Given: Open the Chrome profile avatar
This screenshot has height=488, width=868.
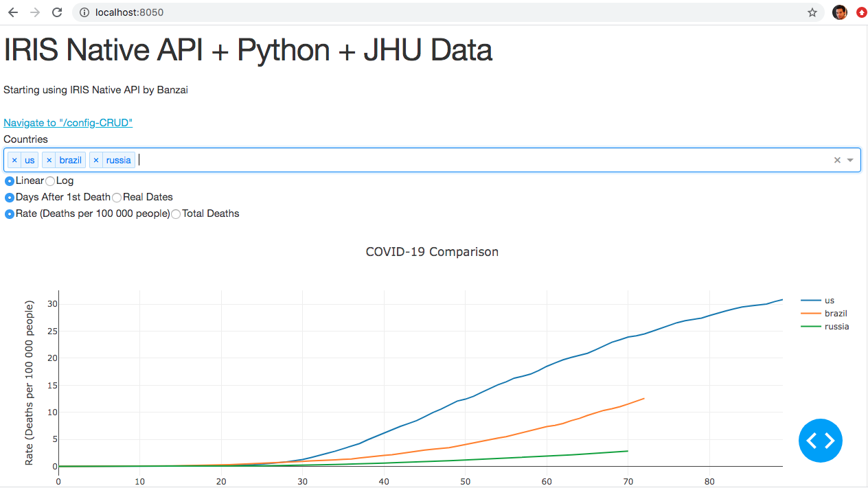Looking at the screenshot, I should pyautogui.click(x=840, y=12).
